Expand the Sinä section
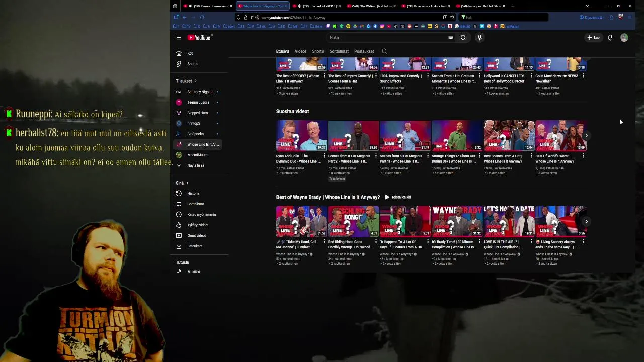The width and height of the screenshot is (644, 362). pos(182,183)
